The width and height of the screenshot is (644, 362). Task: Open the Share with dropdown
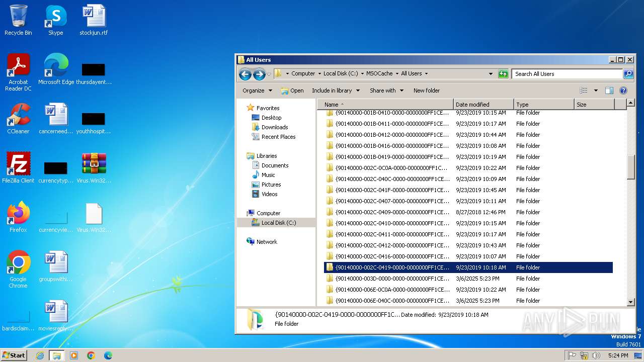coord(386,90)
